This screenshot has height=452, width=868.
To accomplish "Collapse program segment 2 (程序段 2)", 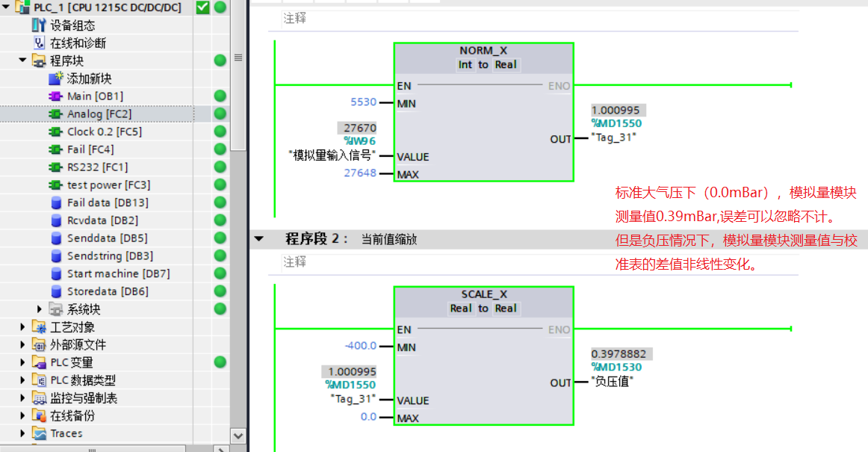I will [259, 239].
